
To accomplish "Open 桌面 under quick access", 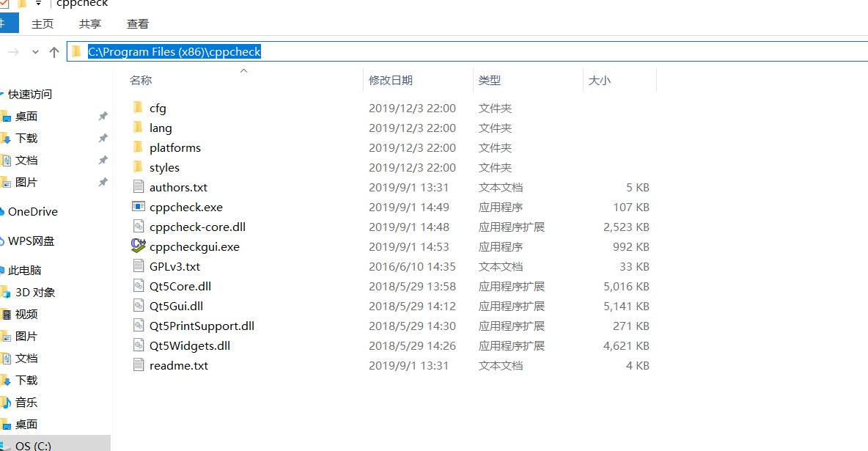I will point(26,117).
